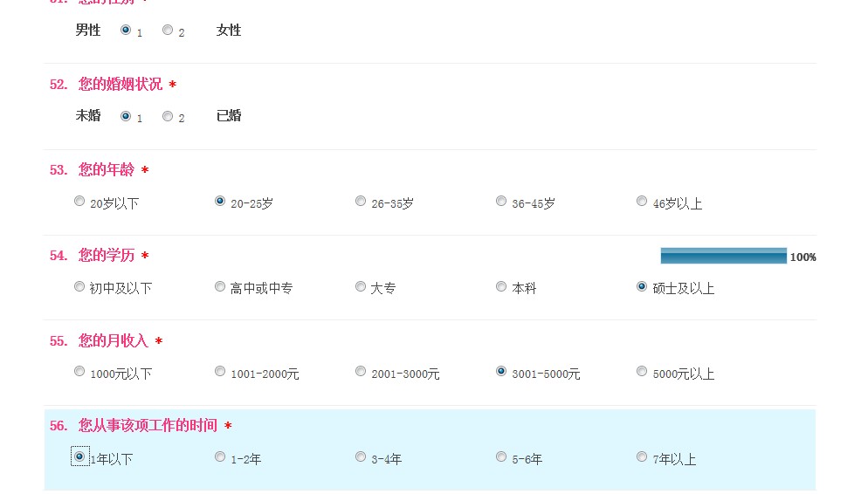Select age option 20-25岁
The height and width of the screenshot is (494, 868).
tap(220, 201)
